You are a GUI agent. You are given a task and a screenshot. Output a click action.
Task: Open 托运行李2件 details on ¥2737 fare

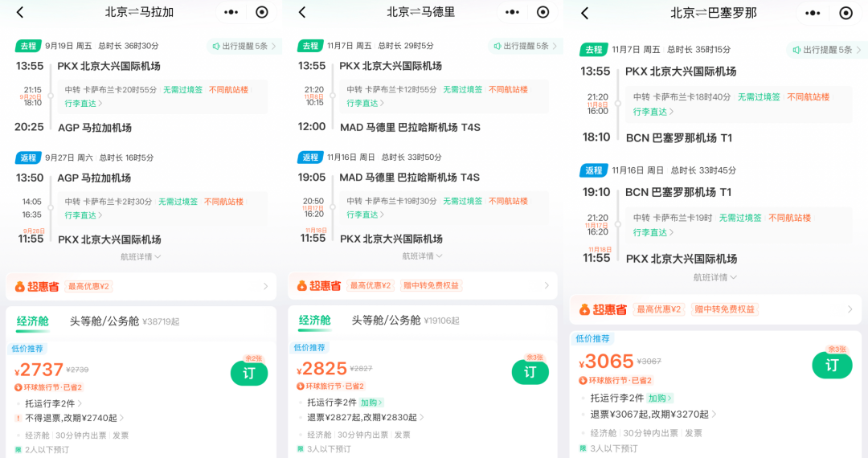tap(54, 404)
